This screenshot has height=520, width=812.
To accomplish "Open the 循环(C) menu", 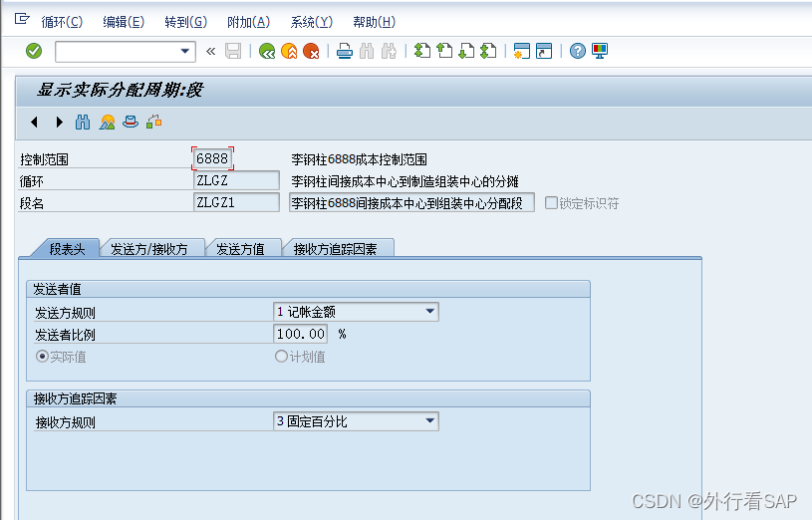I will click(62, 22).
